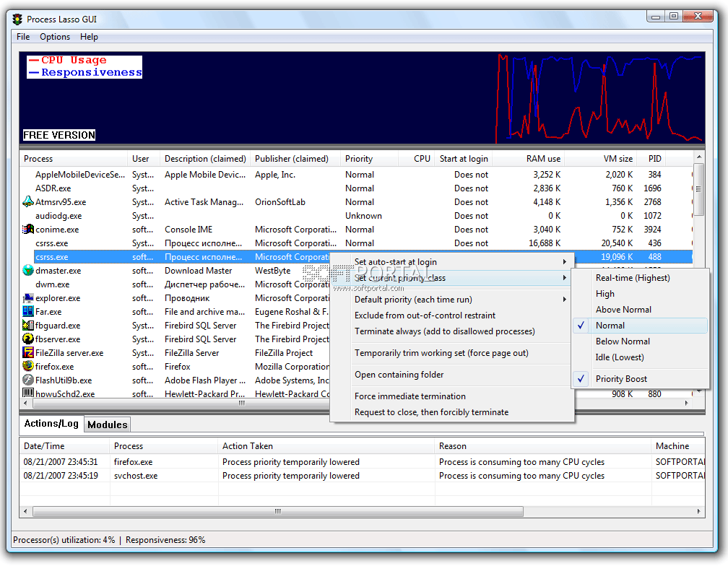Click the process list vertical scrollbar thumb
Screen dimensions: 728x566
pos(699,189)
